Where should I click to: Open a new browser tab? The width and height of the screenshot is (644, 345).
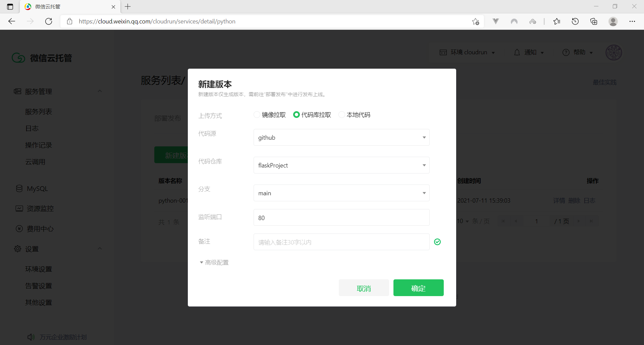pyautogui.click(x=128, y=7)
